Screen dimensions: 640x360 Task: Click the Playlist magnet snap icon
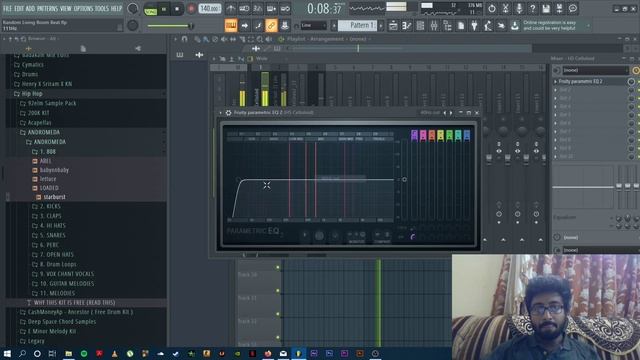pyautogui.click(x=184, y=39)
